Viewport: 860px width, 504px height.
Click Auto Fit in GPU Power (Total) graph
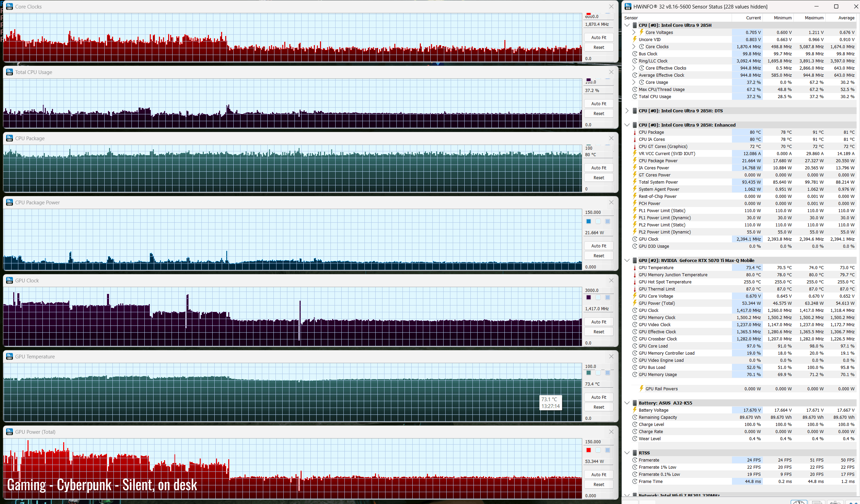[x=598, y=475]
